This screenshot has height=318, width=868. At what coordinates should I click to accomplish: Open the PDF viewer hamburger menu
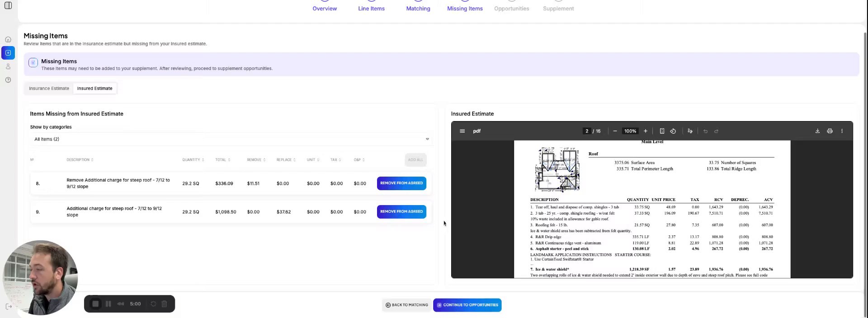point(462,131)
